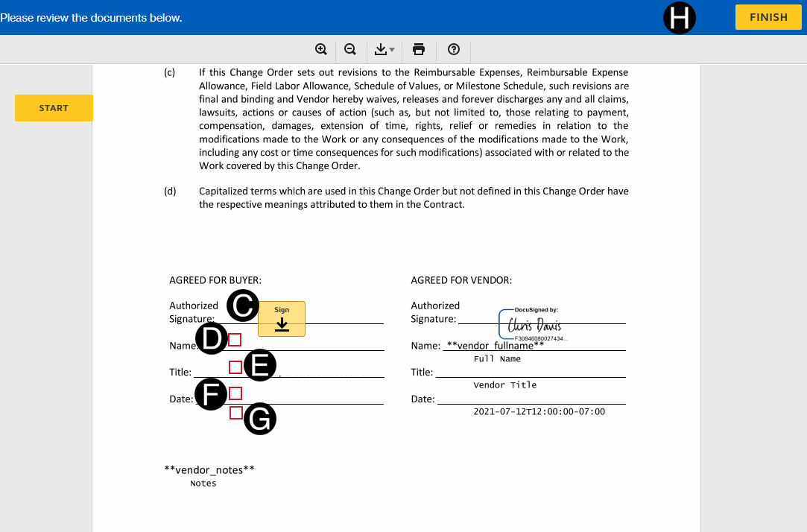Check the red box next to marker F
Viewport: 807px width, 532px height.
click(235, 393)
